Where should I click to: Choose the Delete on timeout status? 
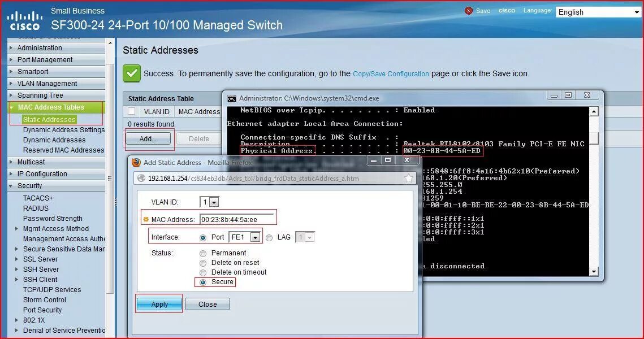[x=203, y=273]
